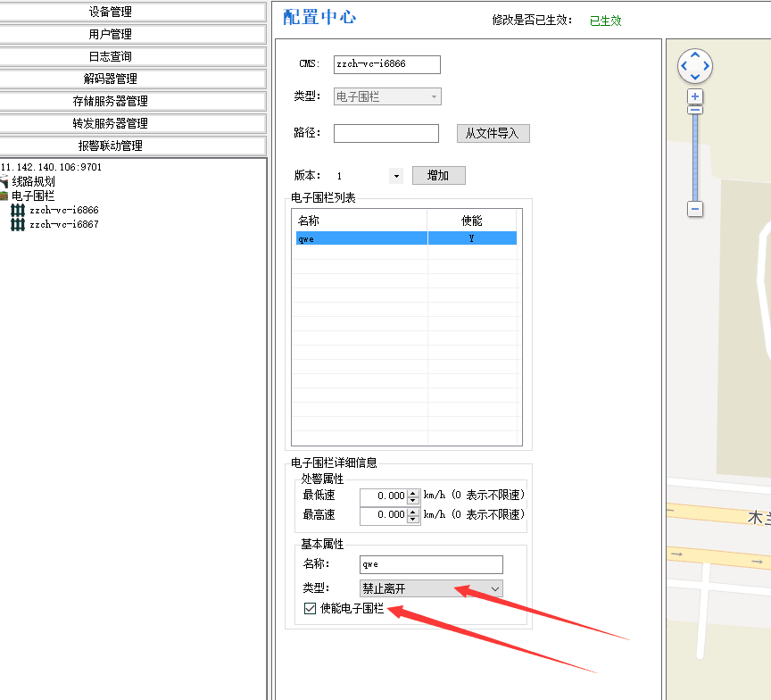
Task: Click the 路径 path input field
Action: click(x=385, y=134)
